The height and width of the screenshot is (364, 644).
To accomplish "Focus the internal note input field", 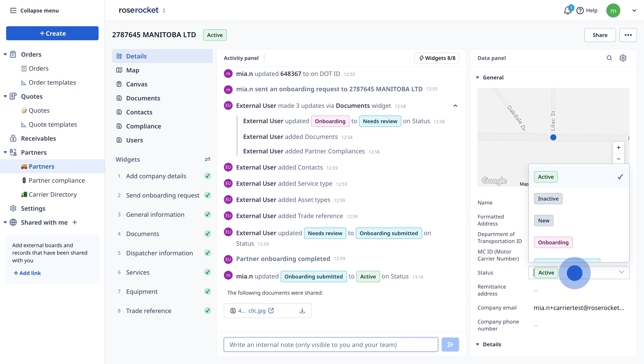I will [331, 345].
